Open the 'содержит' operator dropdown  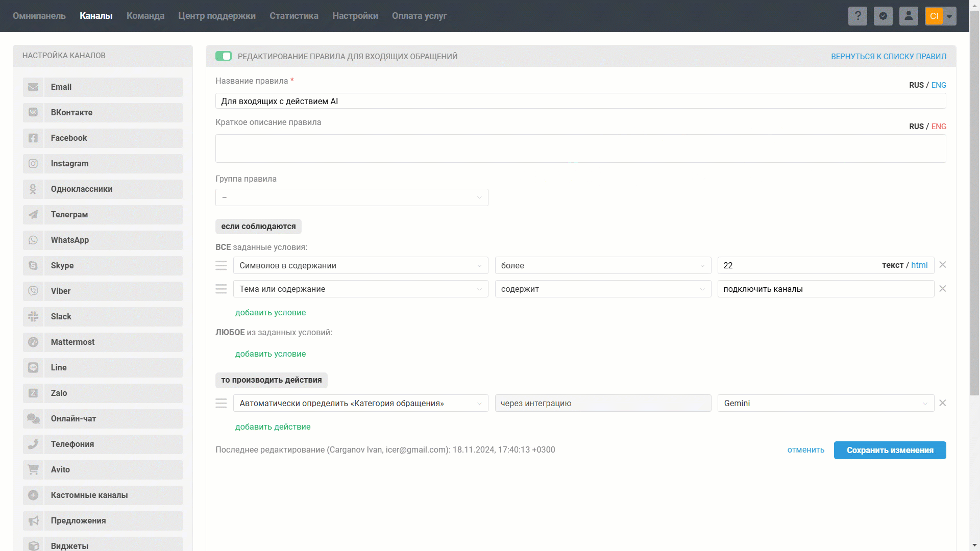click(x=603, y=289)
